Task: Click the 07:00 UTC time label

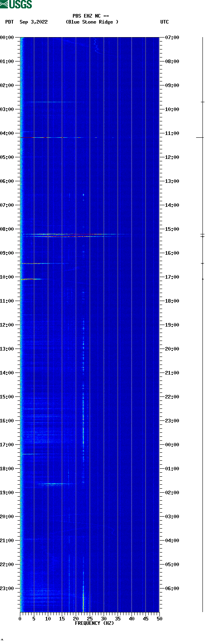Action: tap(172, 38)
